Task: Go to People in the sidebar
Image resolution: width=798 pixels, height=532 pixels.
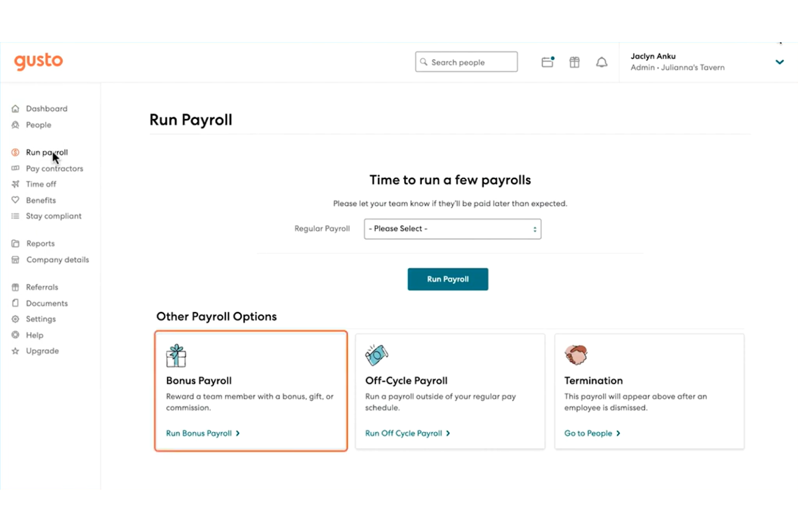Action: [x=39, y=125]
